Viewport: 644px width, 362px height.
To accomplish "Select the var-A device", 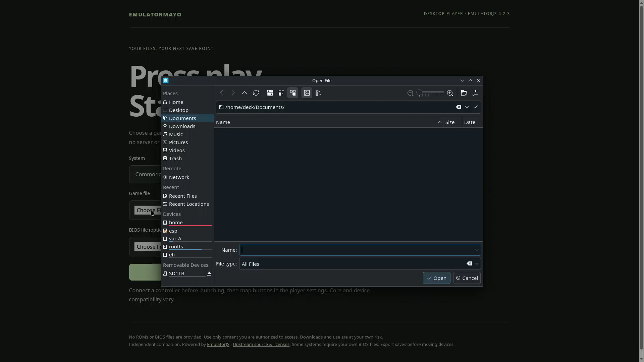I will point(187,239).
